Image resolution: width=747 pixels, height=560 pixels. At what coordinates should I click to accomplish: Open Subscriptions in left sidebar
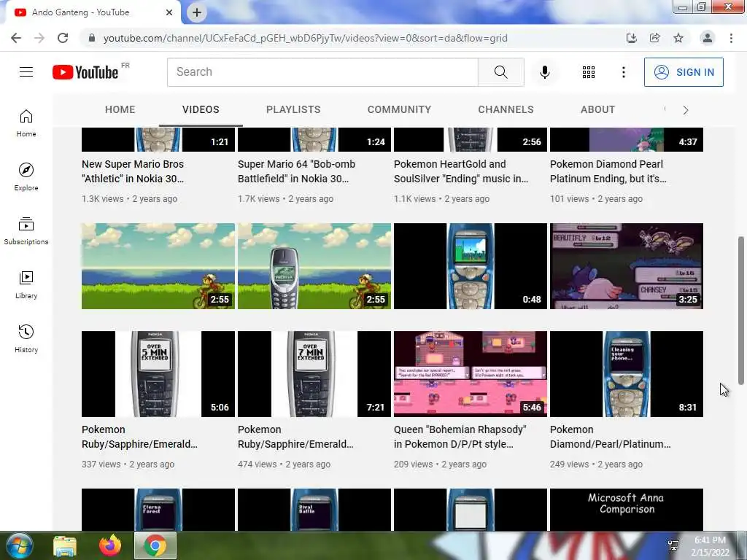click(x=26, y=231)
